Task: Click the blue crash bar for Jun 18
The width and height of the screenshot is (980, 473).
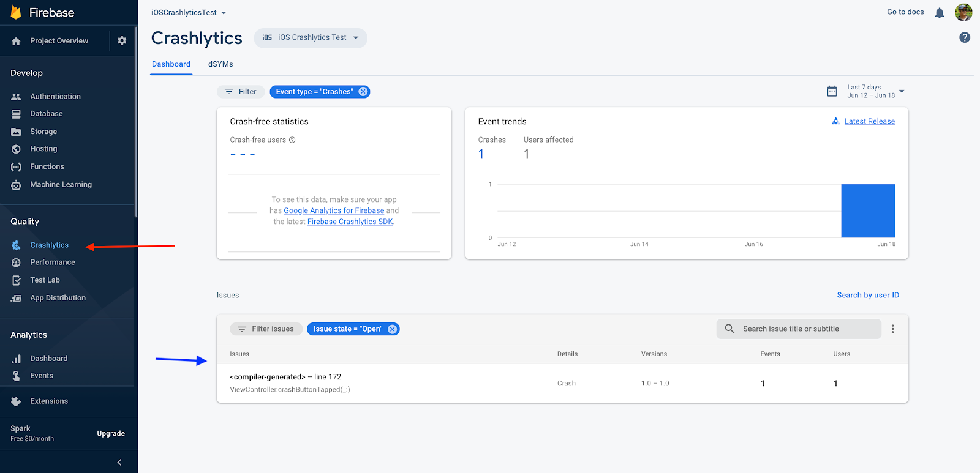Action: click(x=868, y=210)
